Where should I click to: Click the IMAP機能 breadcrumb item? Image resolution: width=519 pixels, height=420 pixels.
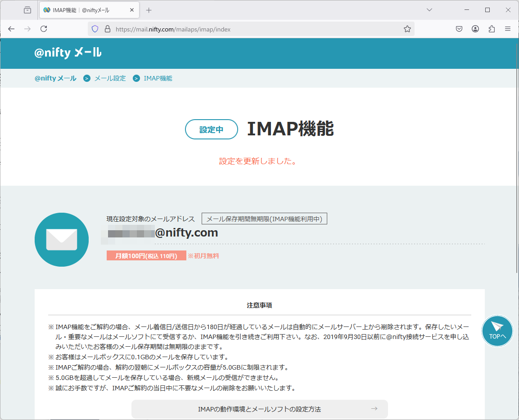click(x=158, y=78)
